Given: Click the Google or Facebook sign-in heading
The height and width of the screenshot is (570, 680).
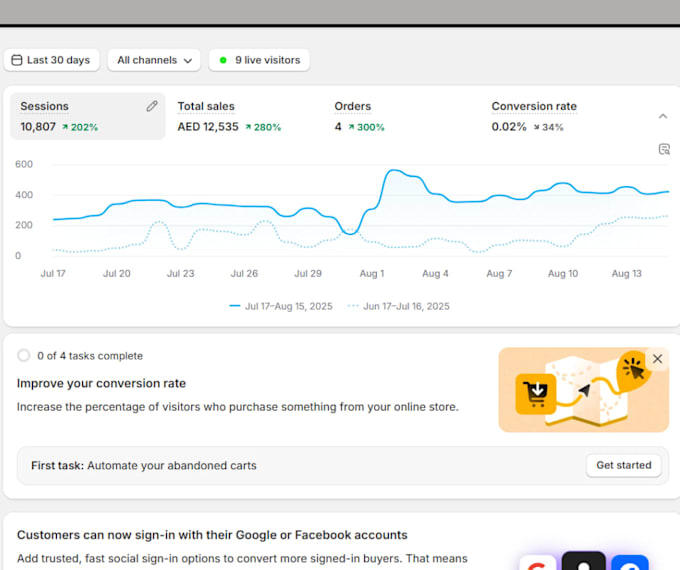Looking at the screenshot, I should [212, 535].
